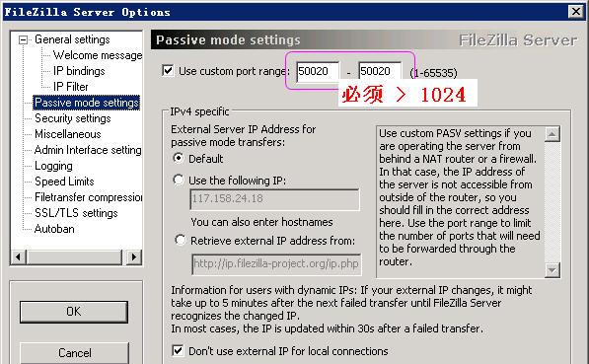Click the tree panel horizontal scrollbar thumb
Viewport: 589px width, 364px height.
(x=74, y=257)
